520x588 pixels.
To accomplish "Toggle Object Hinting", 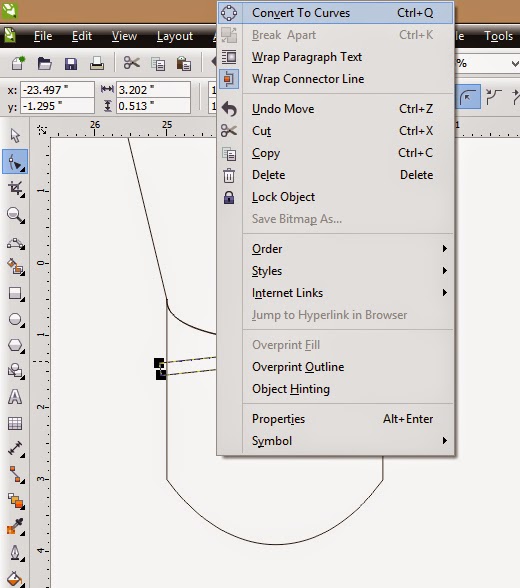I will coord(336,389).
